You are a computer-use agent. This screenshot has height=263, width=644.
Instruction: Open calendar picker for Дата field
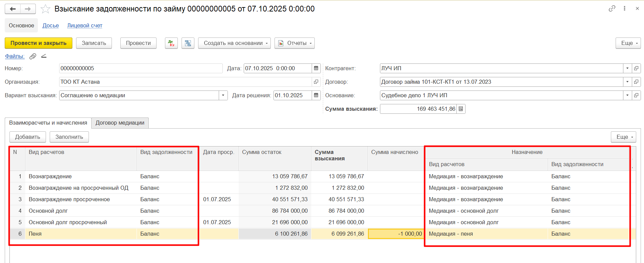click(x=316, y=68)
